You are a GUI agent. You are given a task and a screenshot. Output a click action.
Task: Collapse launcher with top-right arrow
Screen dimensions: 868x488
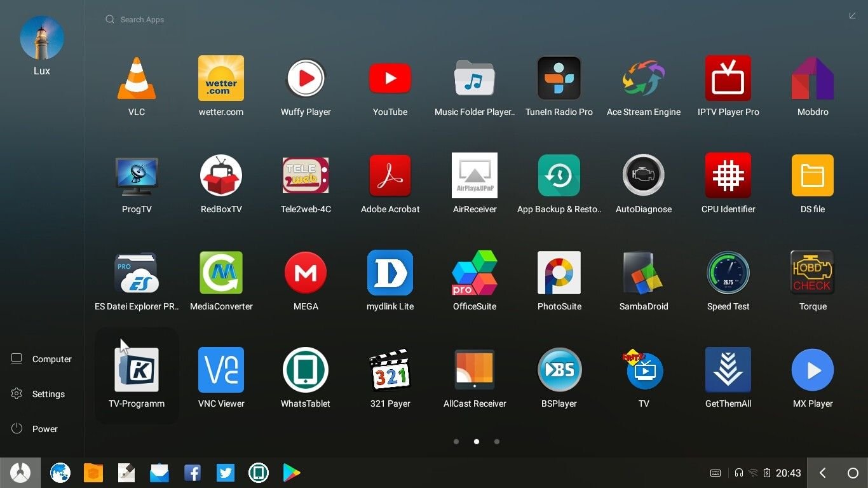point(853,15)
